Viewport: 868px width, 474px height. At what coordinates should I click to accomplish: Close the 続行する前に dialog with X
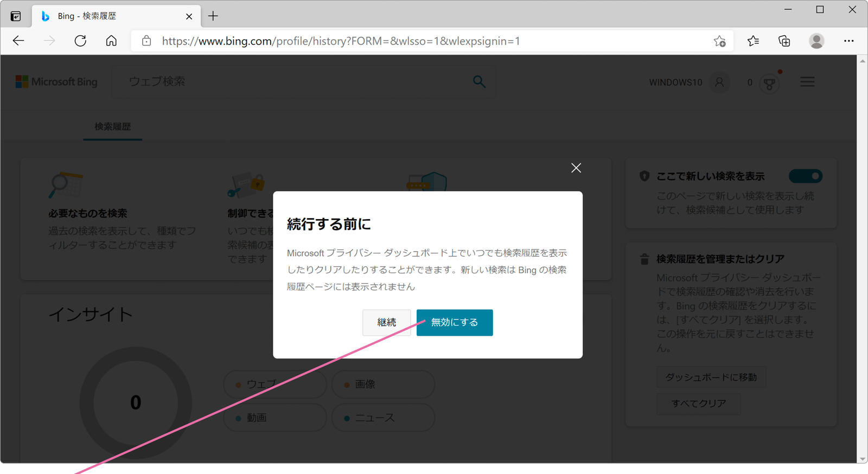tap(576, 168)
